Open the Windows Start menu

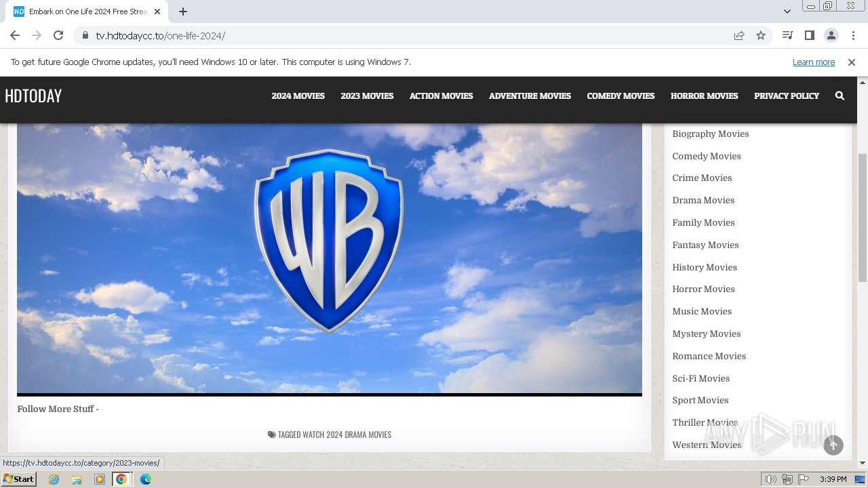18,479
